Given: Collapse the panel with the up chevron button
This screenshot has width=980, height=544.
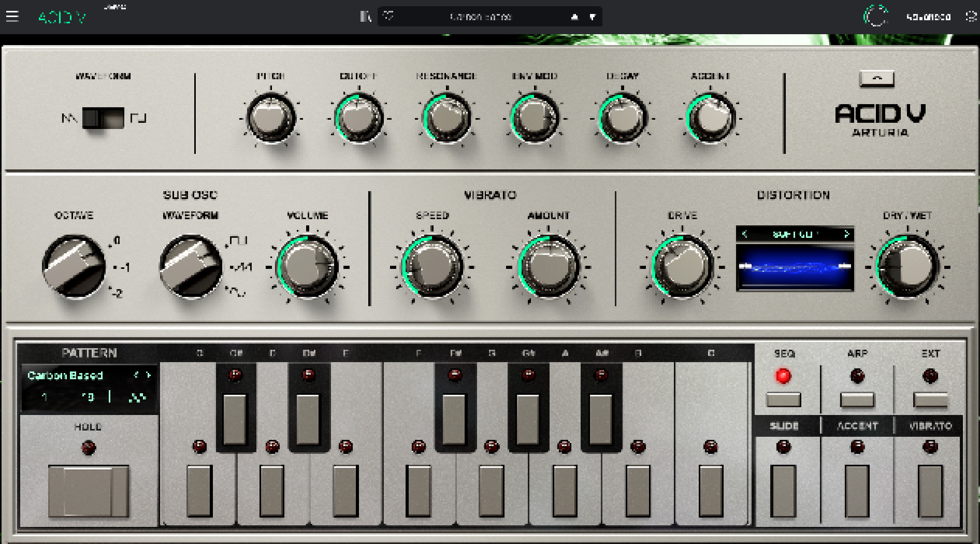Looking at the screenshot, I should click(876, 78).
